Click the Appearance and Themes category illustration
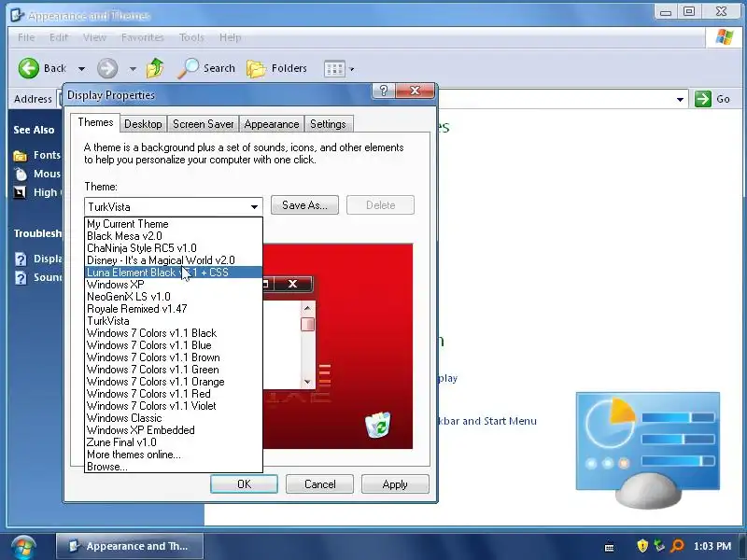 click(648, 450)
